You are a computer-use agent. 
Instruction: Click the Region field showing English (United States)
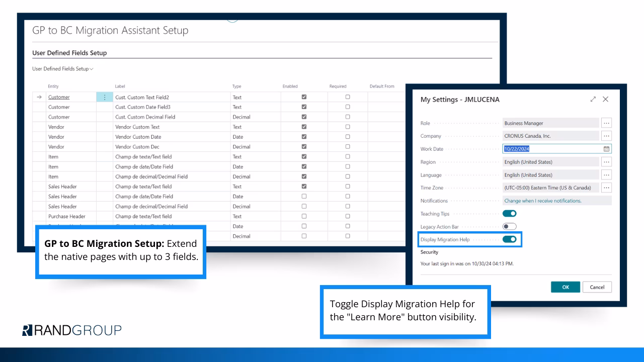(551, 162)
